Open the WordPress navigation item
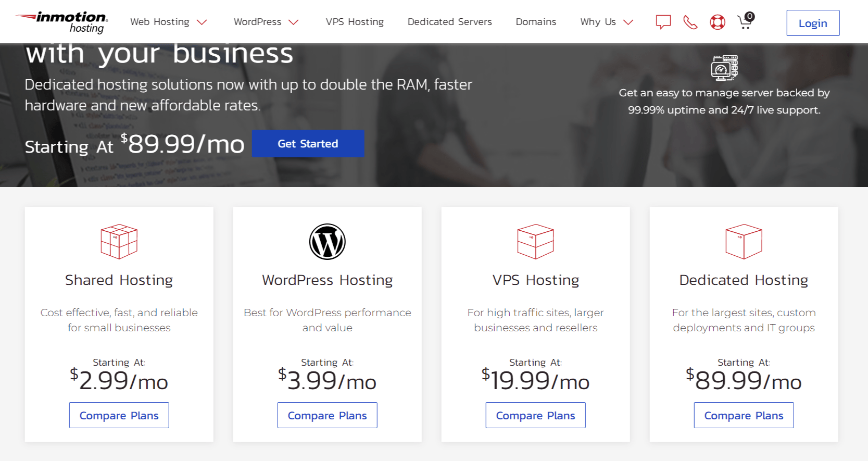The width and height of the screenshot is (868, 461). coord(257,22)
